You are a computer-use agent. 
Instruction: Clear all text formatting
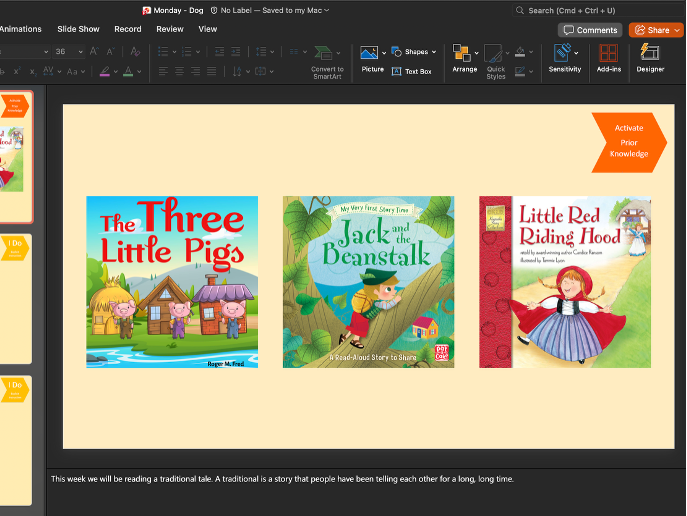(135, 52)
